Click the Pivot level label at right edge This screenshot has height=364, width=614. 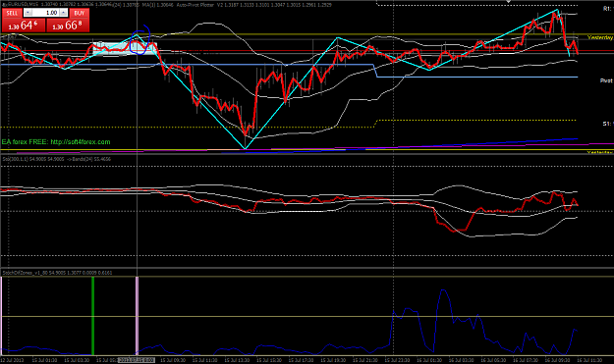click(x=606, y=80)
